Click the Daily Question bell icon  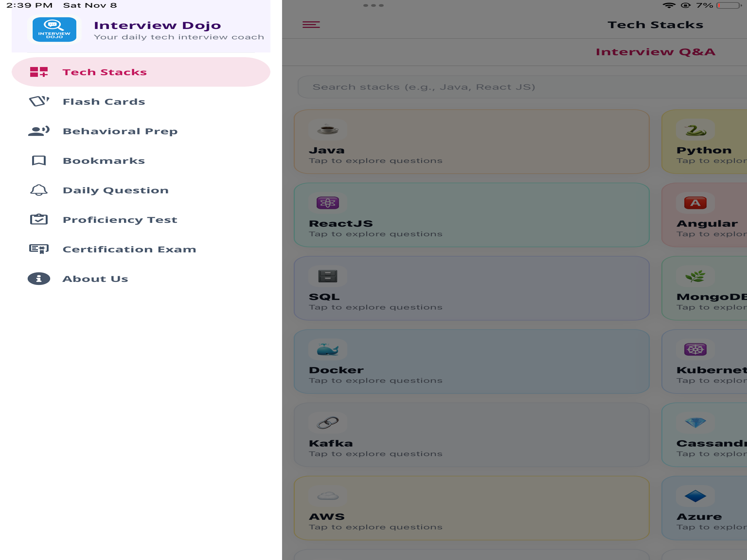39,190
